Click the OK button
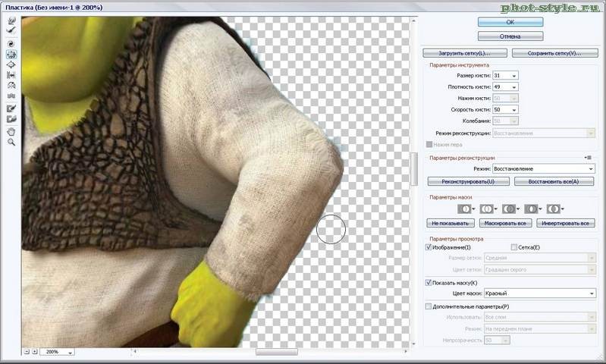The height and width of the screenshot is (364, 606). (510, 22)
